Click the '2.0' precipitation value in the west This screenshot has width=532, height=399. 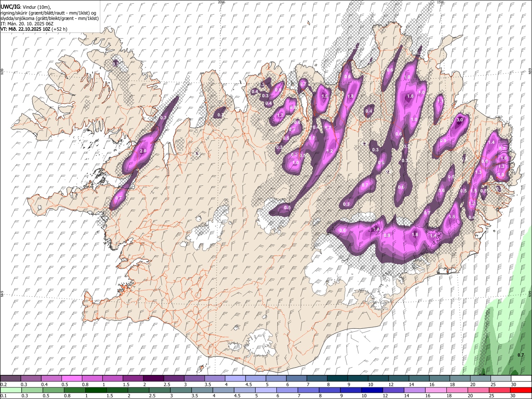[x=143, y=151]
